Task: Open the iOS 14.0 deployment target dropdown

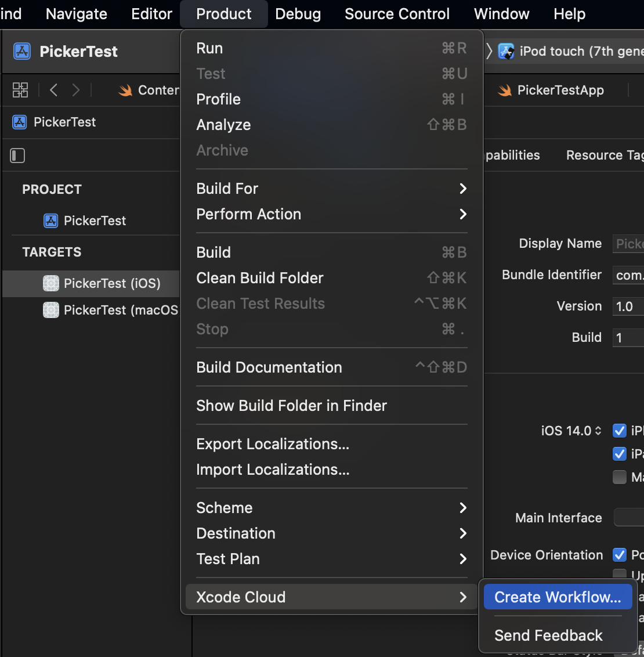Action: 571,431
